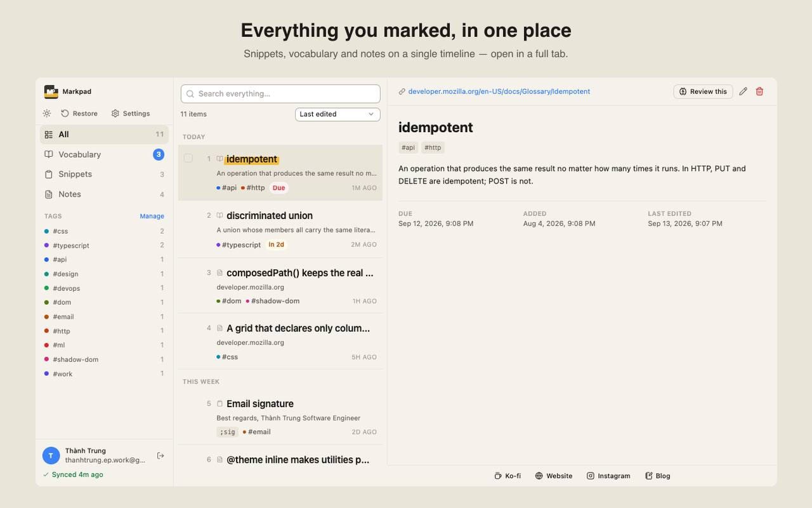This screenshot has width=812, height=508.
Task: Switch to the Notes section
Action: click(x=104, y=194)
